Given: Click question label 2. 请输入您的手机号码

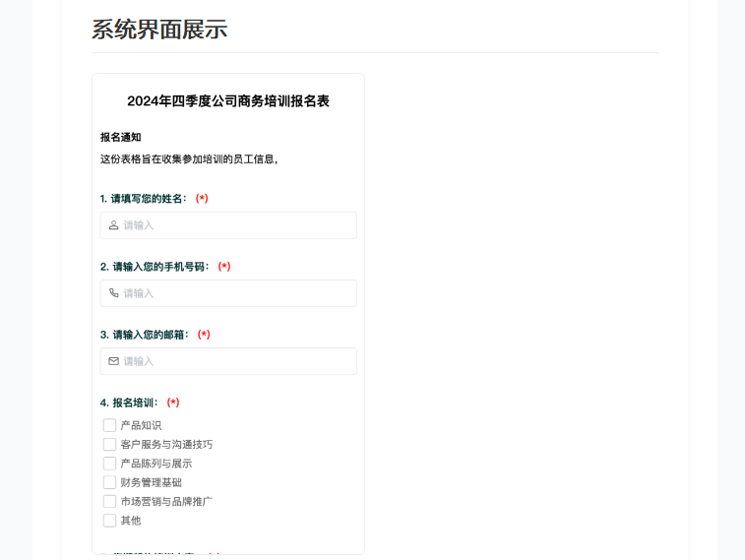Looking at the screenshot, I should pos(155,267).
